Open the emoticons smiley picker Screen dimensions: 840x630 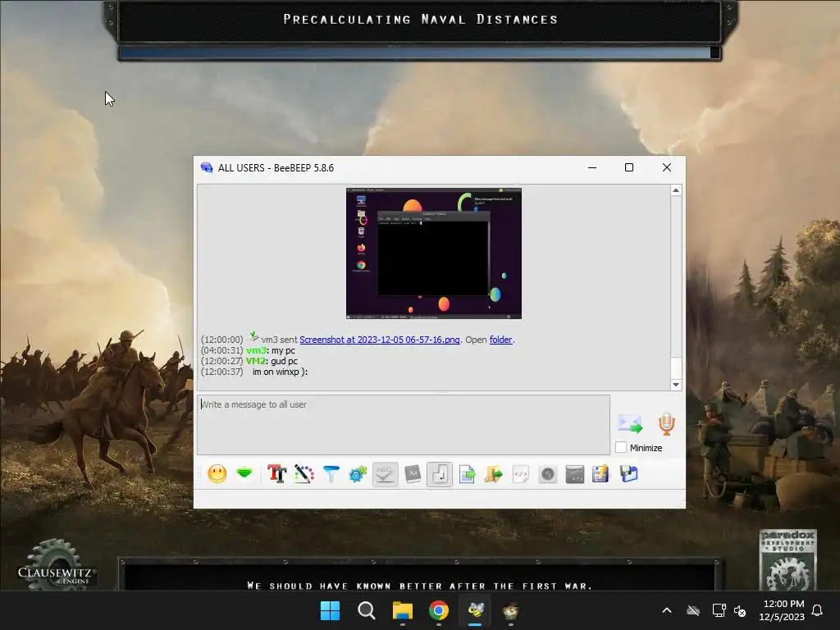217,474
